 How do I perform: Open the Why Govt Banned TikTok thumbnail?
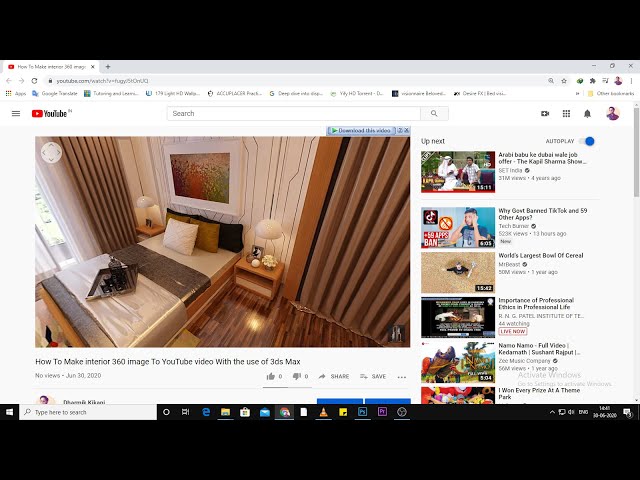pos(458,227)
